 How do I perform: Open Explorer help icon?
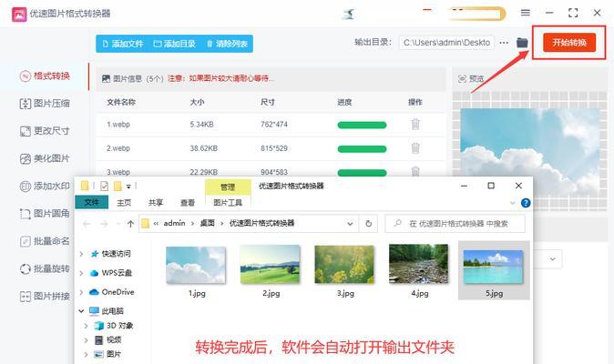tap(526, 203)
